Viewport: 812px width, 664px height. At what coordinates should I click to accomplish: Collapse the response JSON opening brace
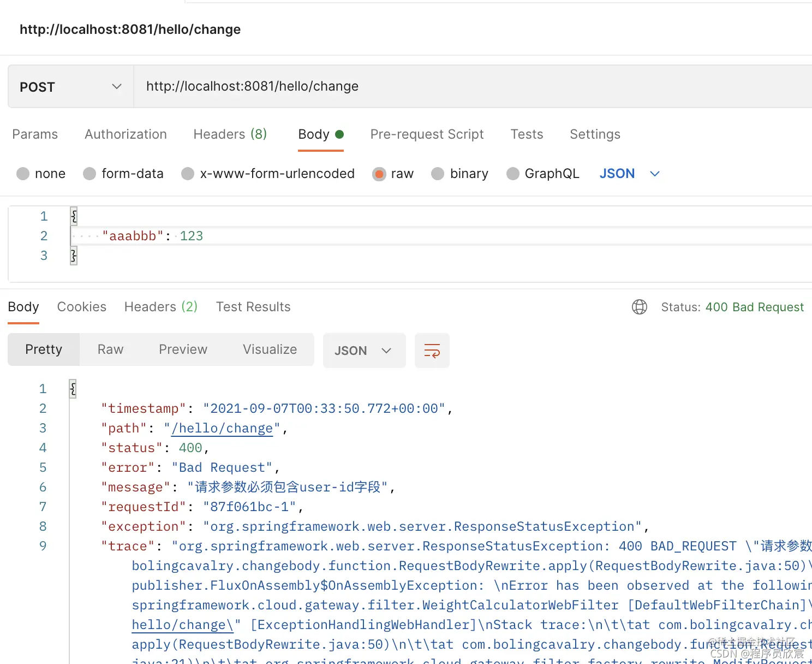click(x=73, y=389)
